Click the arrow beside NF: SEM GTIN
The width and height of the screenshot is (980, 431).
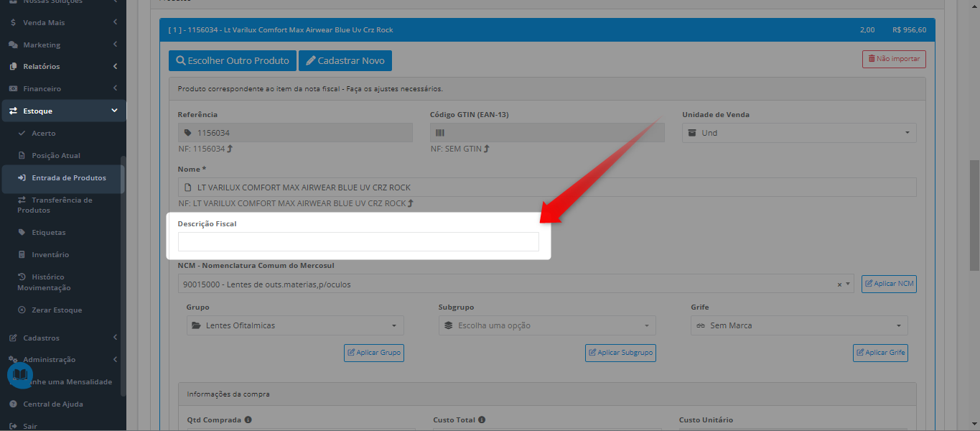486,149
